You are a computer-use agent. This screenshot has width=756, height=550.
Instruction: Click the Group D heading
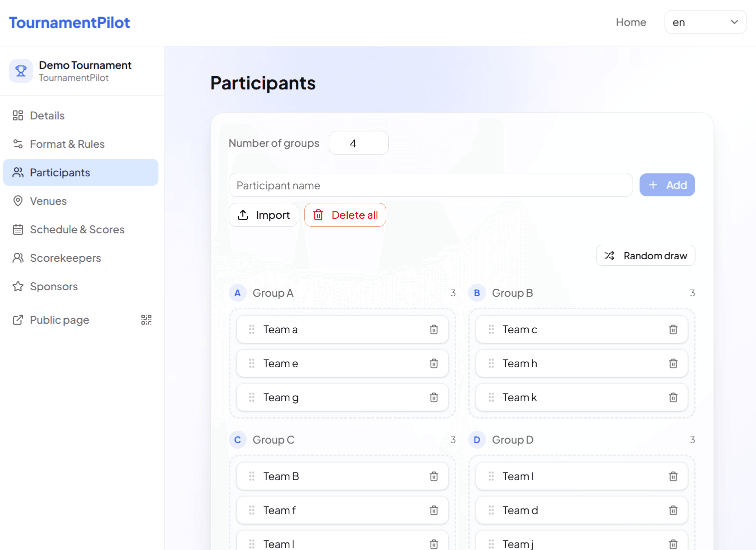(513, 440)
